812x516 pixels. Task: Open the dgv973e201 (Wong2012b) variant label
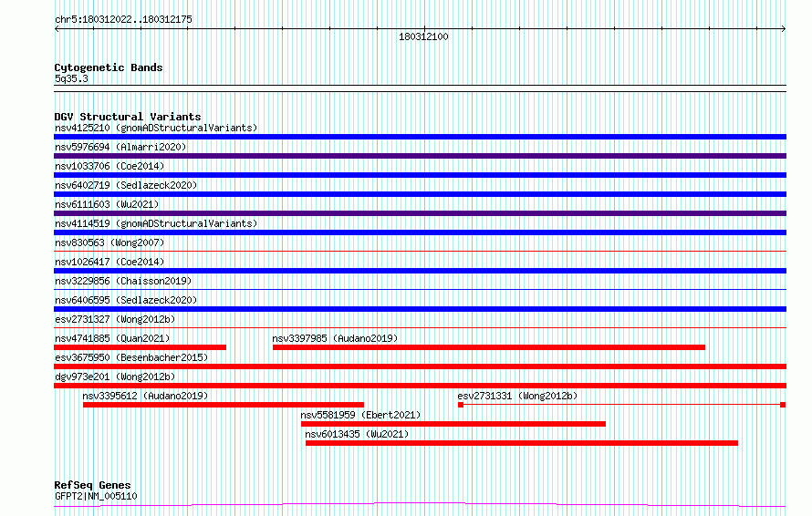(x=115, y=377)
